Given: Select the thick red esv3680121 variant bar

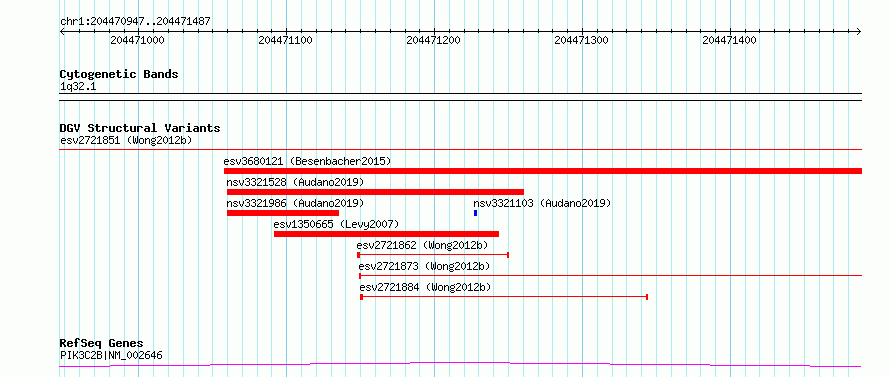Looking at the screenshot, I should [x=543, y=171].
